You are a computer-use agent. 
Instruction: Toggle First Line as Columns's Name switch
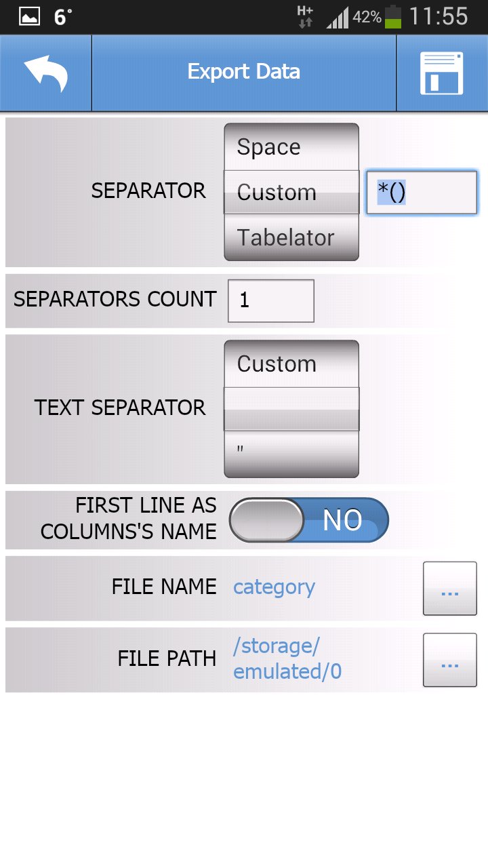pos(309,520)
